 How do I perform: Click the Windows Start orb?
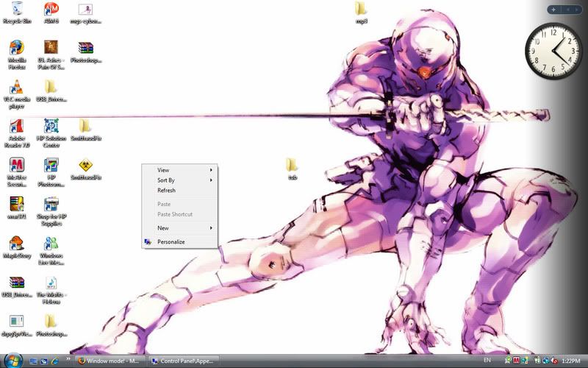[12, 360]
